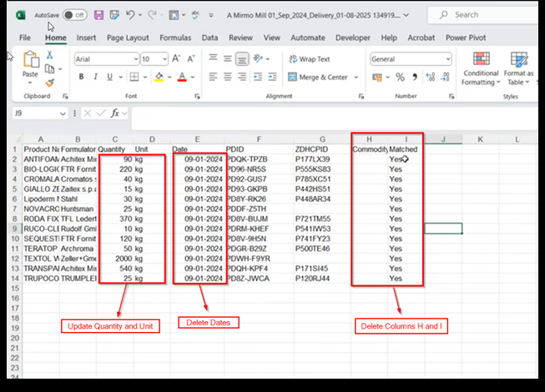Image resolution: width=545 pixels, height=392 pixels.
Task: Open the Arial font name dropdown
Action: (x=135, y=59)
